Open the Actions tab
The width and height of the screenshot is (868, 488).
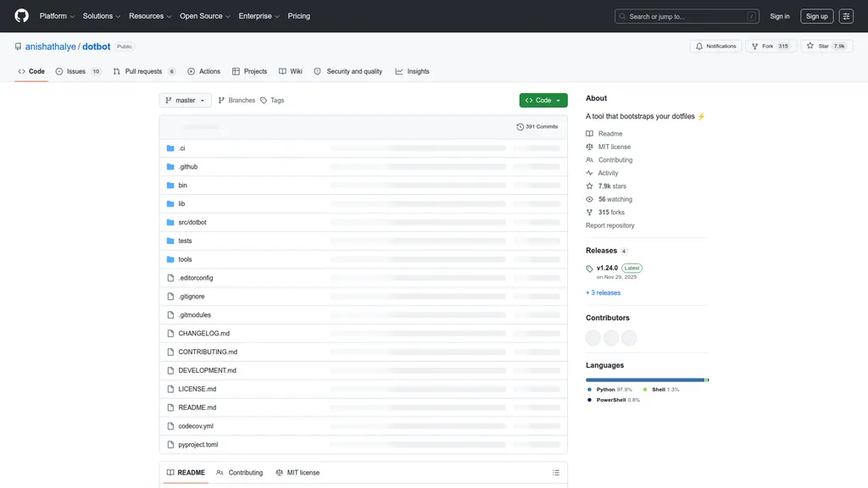pyautogui.click(x=203, y=71)
